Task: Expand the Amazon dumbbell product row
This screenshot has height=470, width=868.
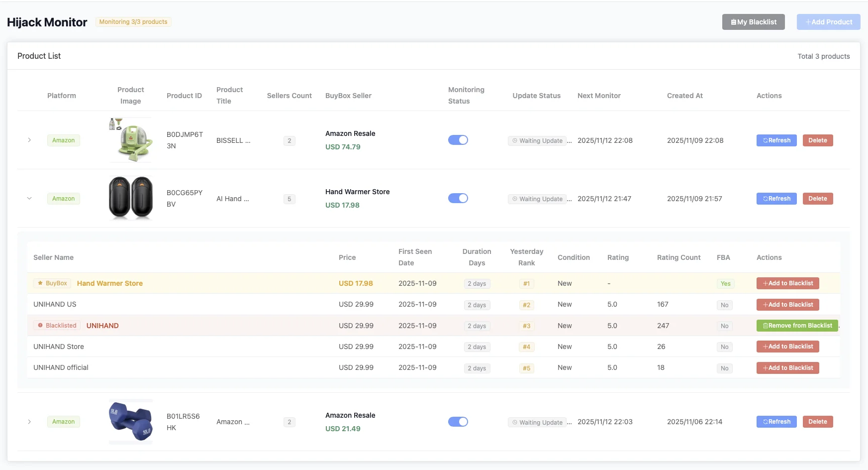Action: coord(29,422)
